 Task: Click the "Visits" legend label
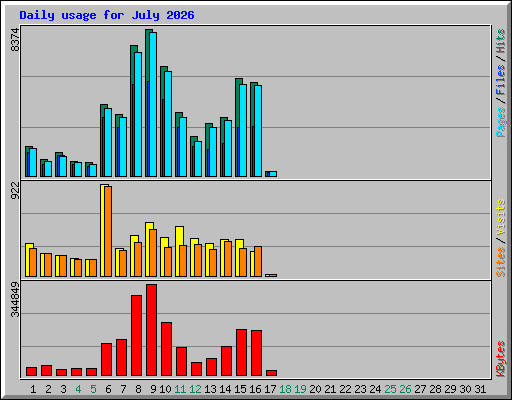tap(500, 217)
